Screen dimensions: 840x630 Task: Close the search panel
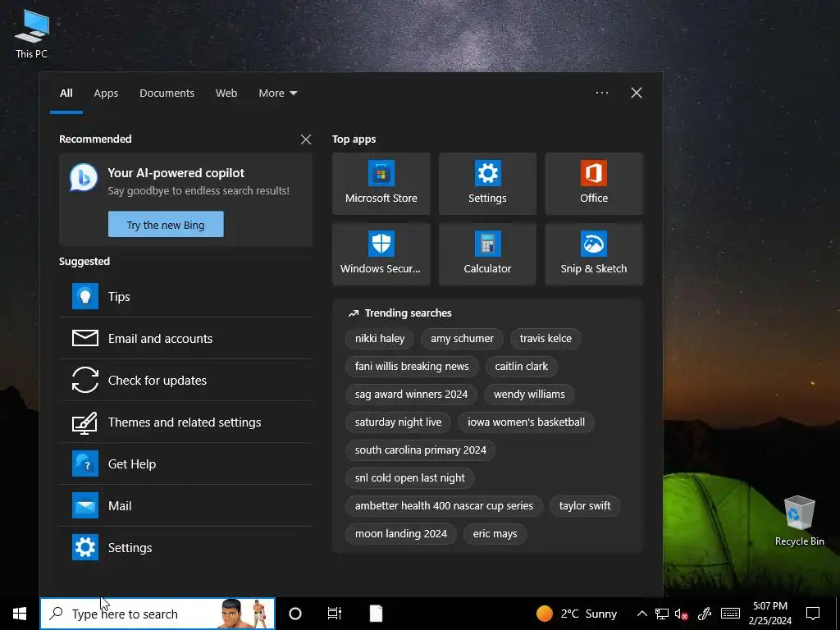pyautogui.click(x=636, y=93)
